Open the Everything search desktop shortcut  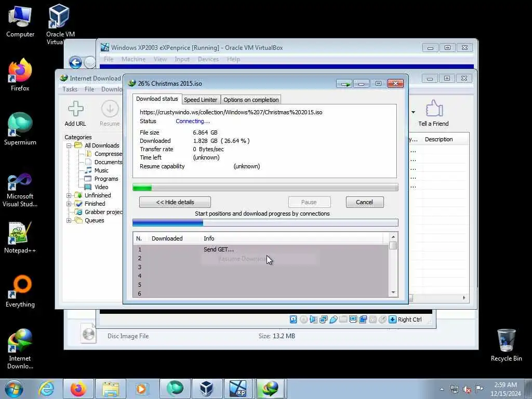20,291
